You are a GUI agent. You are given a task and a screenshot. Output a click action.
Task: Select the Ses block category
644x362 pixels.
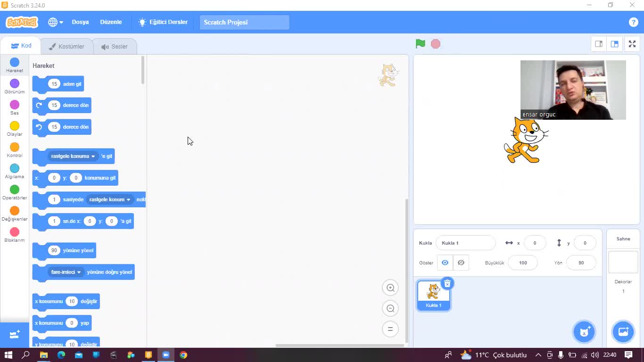coord(15,108)
